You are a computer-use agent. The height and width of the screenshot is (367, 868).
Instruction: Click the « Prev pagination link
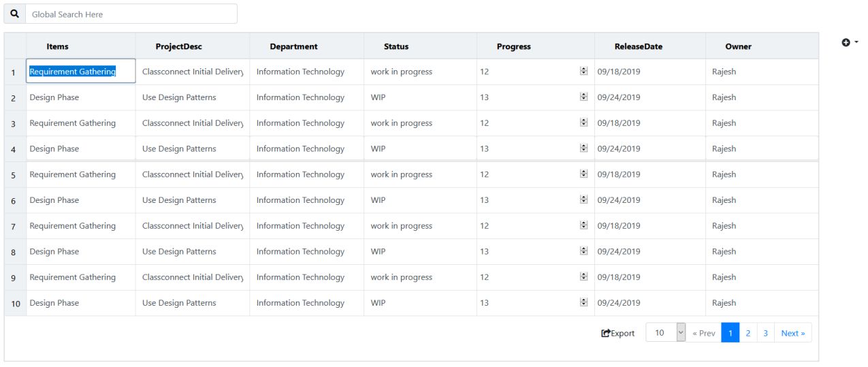coord(703,333)
